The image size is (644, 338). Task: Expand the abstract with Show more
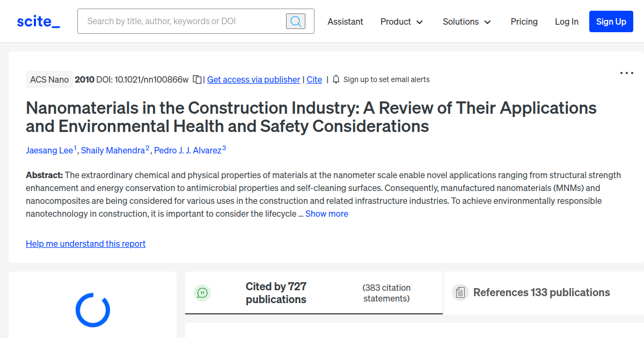tap(326, 214)
